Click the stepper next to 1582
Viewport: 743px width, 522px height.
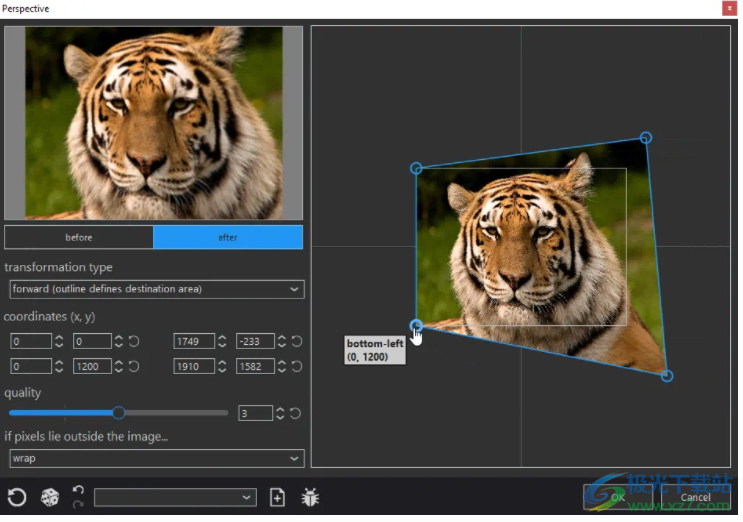282,366
